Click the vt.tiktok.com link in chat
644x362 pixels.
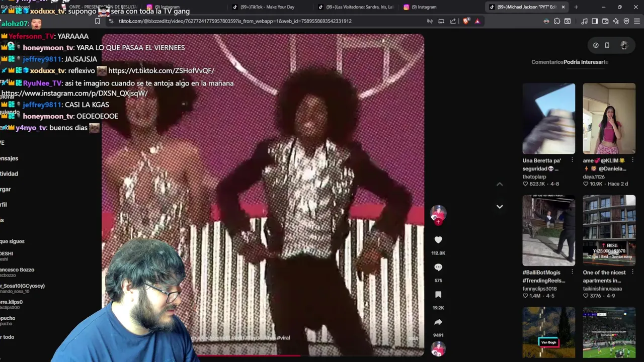click(161, 71)
